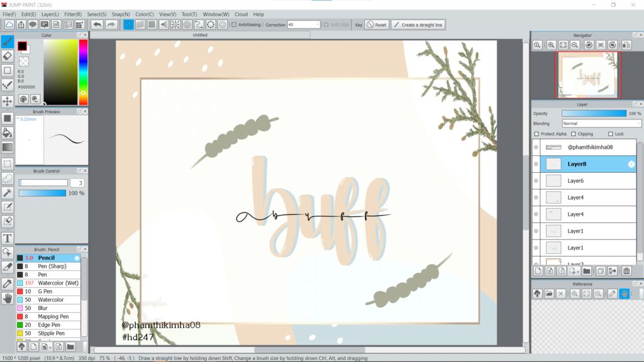Open the Correction value dropdown
This screenshot has height=362, width=644.
(318, 25)
